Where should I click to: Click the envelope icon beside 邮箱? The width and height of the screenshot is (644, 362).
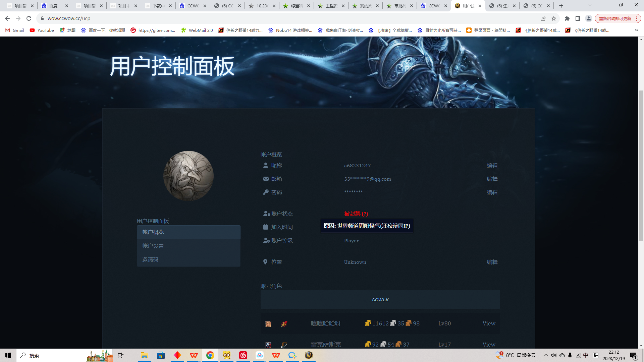click(265, 179)
